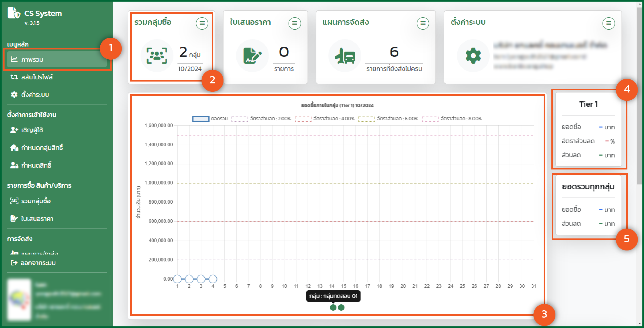Click the delivery truck icon in the แผนการจัดส่ง card
The image size is (644, 328).
tap(345, 56)
